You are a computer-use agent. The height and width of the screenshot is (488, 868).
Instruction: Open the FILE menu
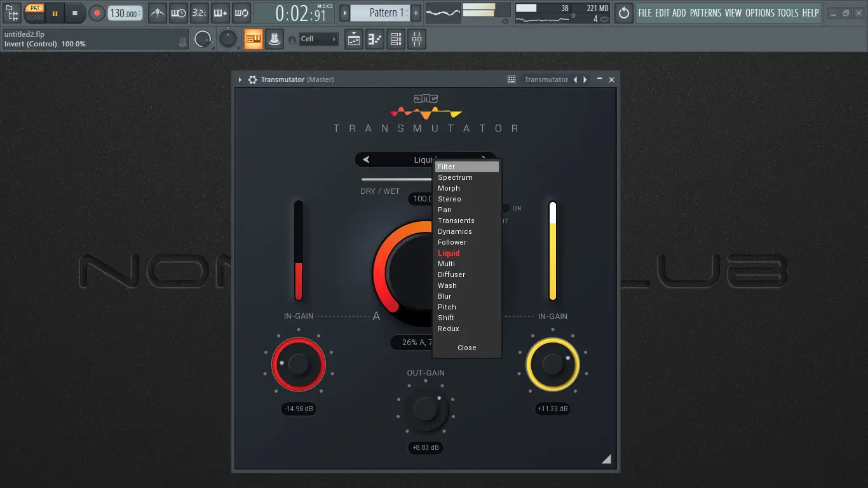coord(645,13)
